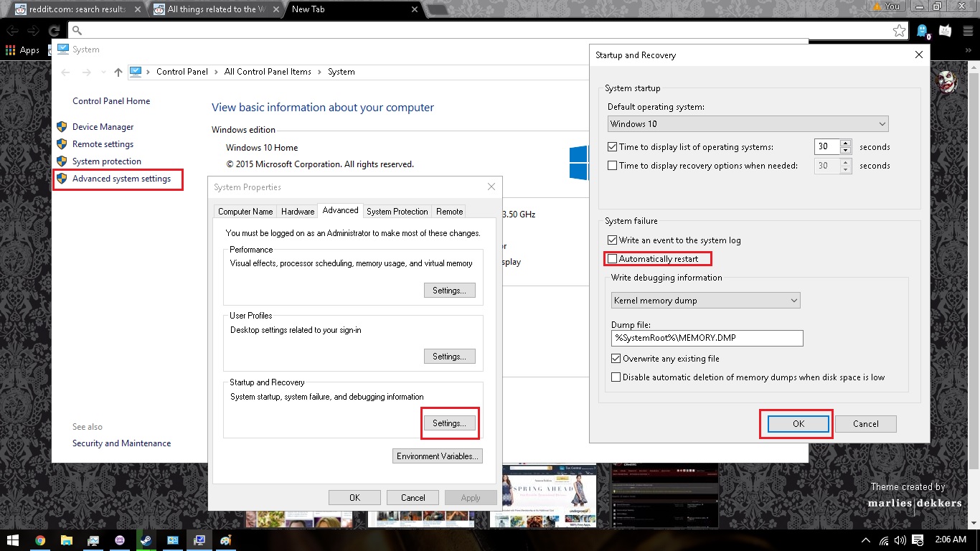Focus the Chrome address bar
Viewport: 980px width, 551px height.
[x=488, y=30]
